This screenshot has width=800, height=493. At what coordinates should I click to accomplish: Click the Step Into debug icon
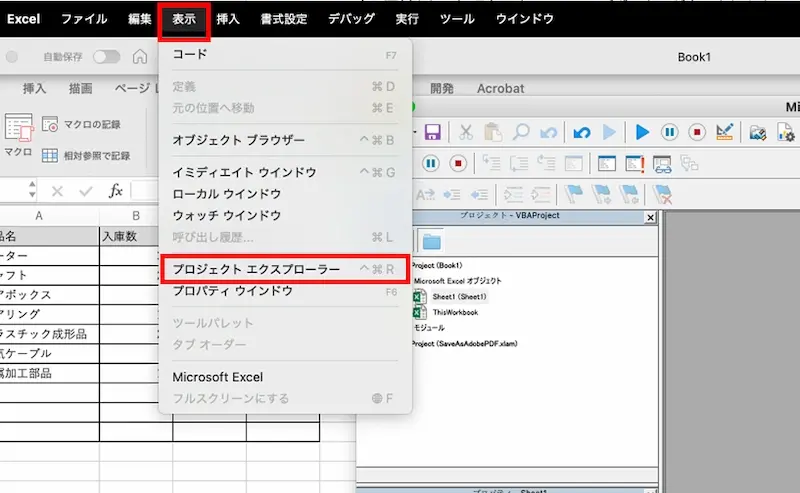pos(492,163)
